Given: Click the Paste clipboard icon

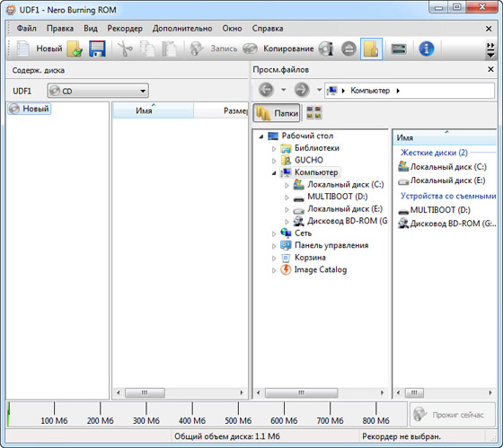Looking at the screenshot, I should click(x=170, y=48).
